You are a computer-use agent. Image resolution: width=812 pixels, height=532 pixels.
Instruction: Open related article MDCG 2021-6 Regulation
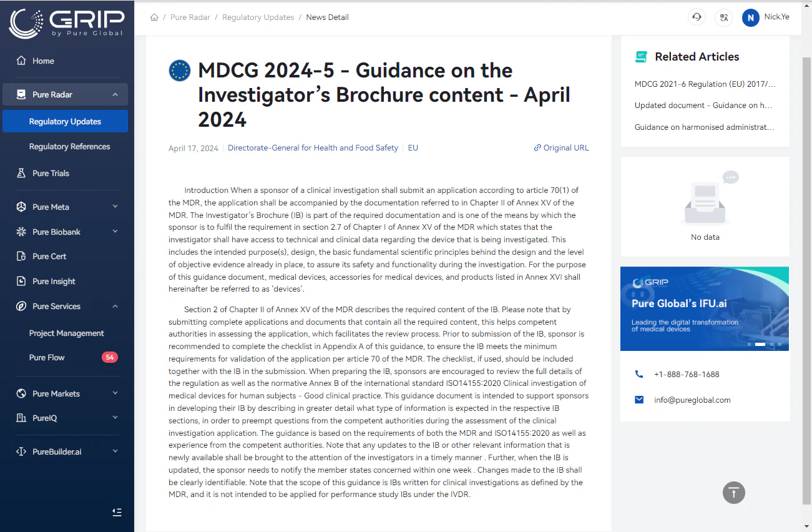[x=705, y=84]
